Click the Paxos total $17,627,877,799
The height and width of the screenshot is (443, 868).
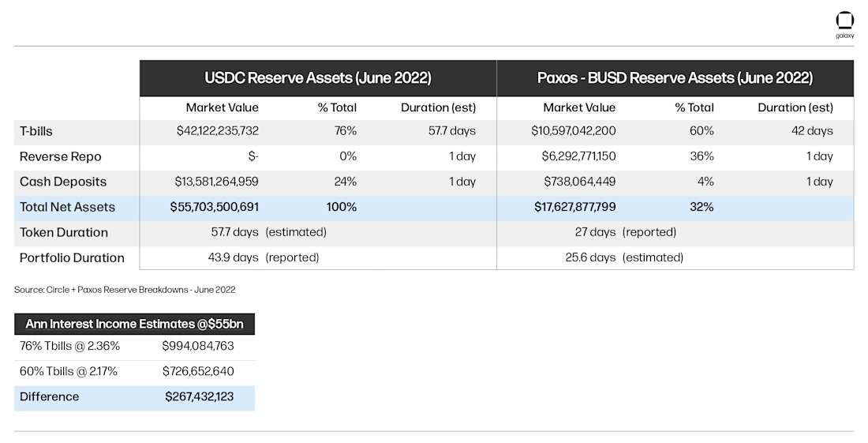click(x=574, y=207)
